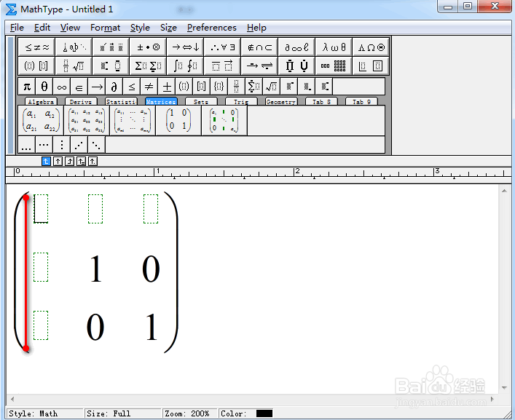Insert the diagonal matrix with green dots
Screen dimensions: 515x420
(x=224, y=120)
